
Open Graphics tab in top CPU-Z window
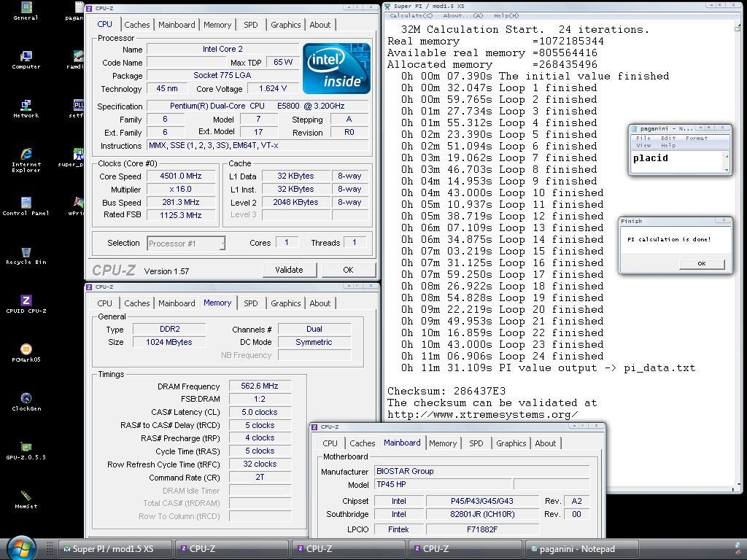285,25
